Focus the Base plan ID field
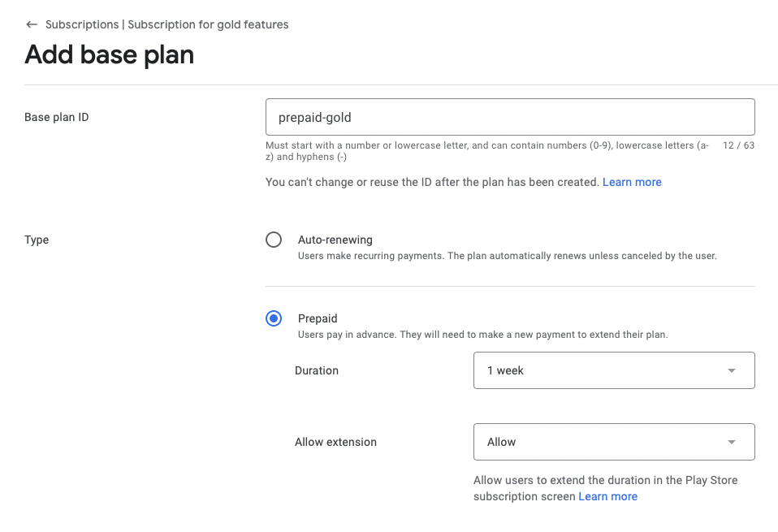 510,117
